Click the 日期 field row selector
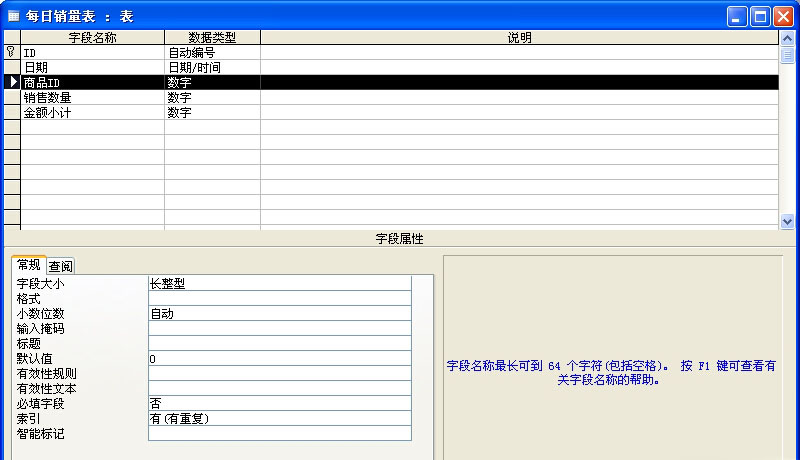800x460 pixels. pyautogui.click(x=12, y=68)
